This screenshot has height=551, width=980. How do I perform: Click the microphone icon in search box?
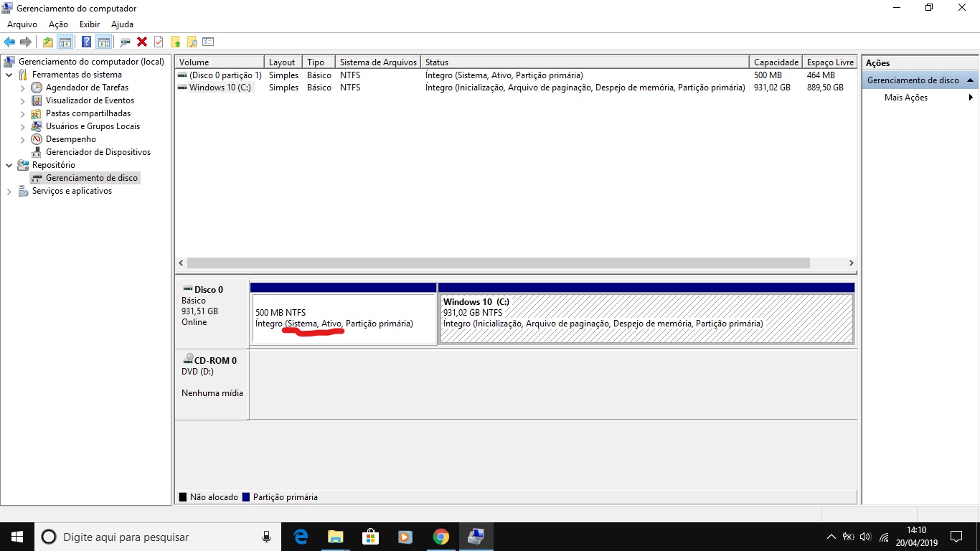pyautogui.click(x=267, y=537)
